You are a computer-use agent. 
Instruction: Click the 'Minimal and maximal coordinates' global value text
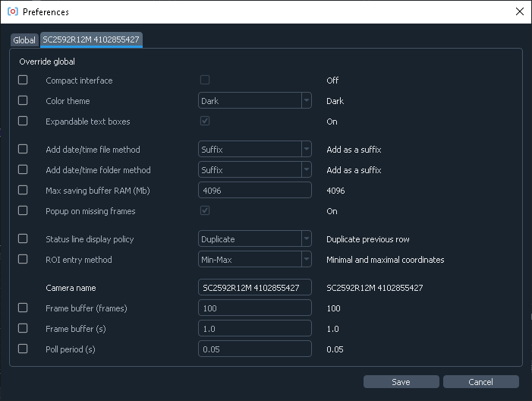click(x=385, y=260)
